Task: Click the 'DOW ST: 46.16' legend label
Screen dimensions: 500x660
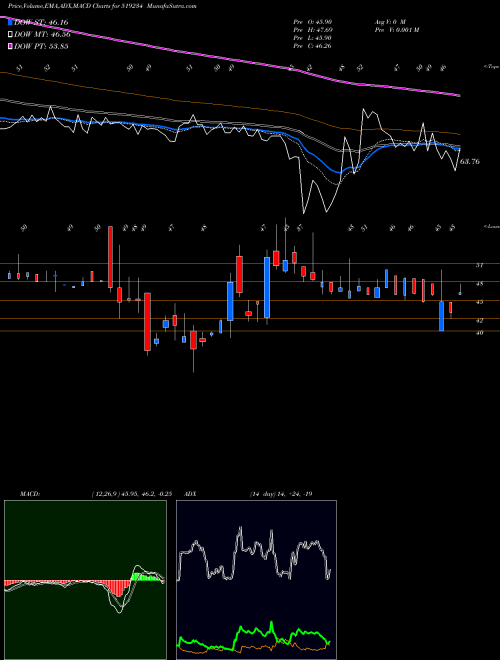Action: tap(41, 22)
